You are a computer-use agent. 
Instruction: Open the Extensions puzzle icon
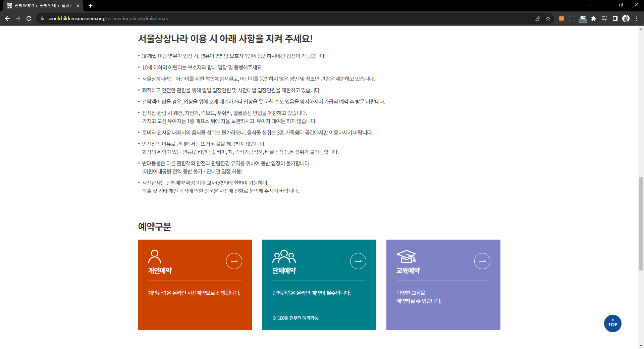pyautogui.click(x=594, y=18)
